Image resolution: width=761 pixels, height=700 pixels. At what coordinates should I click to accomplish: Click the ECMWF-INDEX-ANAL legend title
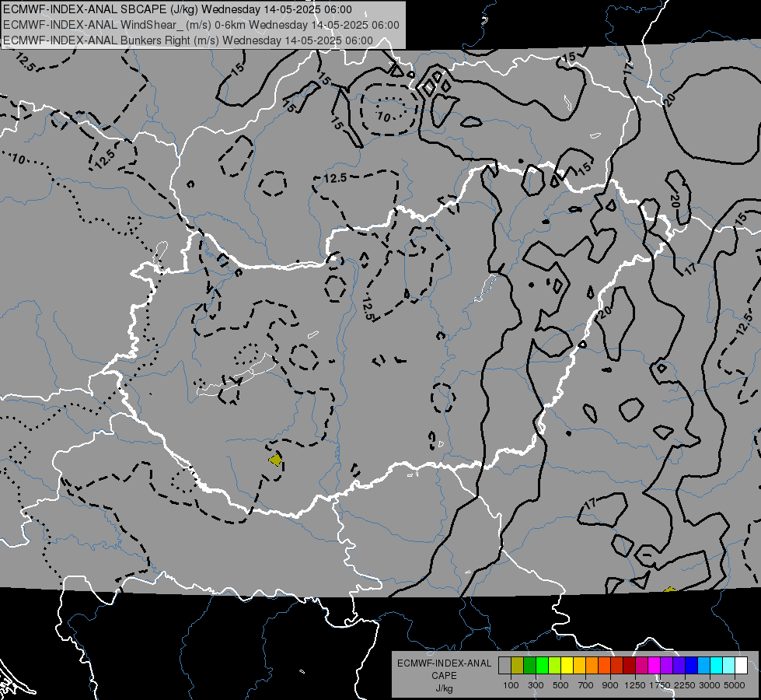click(x=444, y=663)
